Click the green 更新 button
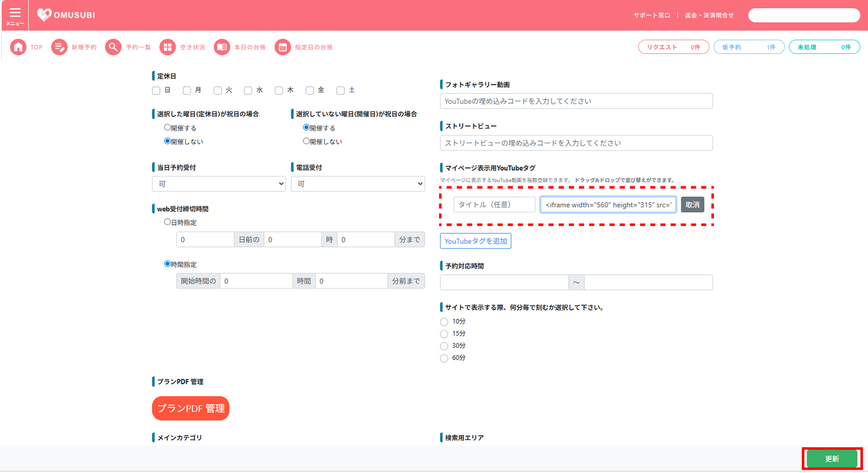The width and height of the screenshot is (868, 473). [832, 459]
